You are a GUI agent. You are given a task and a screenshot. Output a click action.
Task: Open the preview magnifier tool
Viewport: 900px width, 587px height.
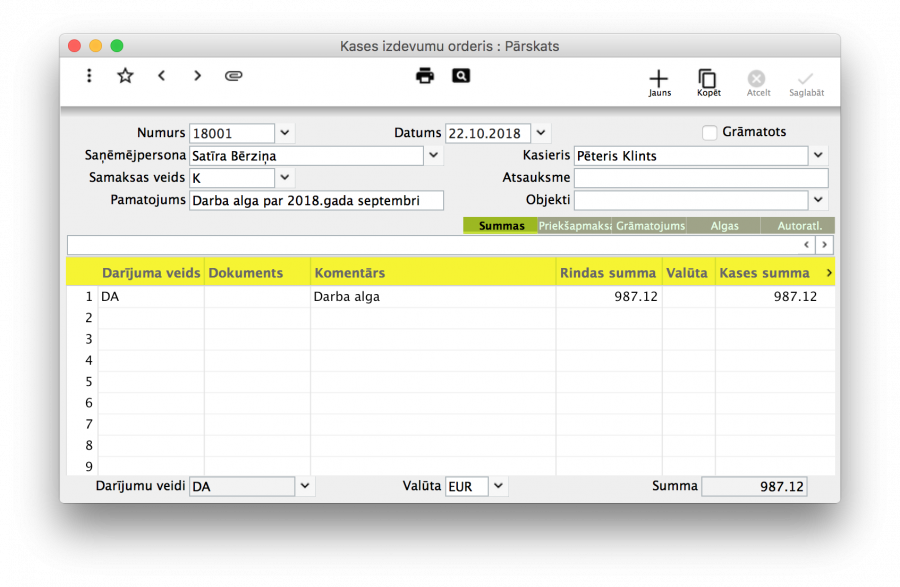coord(461,75)
